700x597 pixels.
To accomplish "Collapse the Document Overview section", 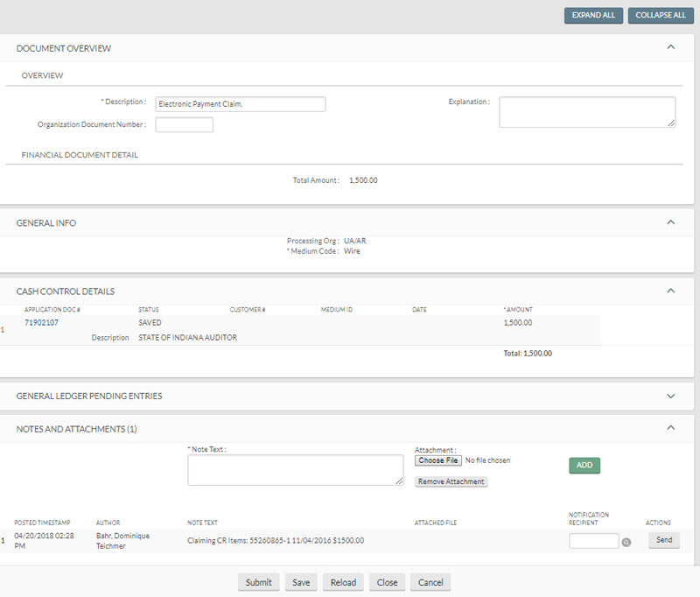I will (x=670, y=47).
